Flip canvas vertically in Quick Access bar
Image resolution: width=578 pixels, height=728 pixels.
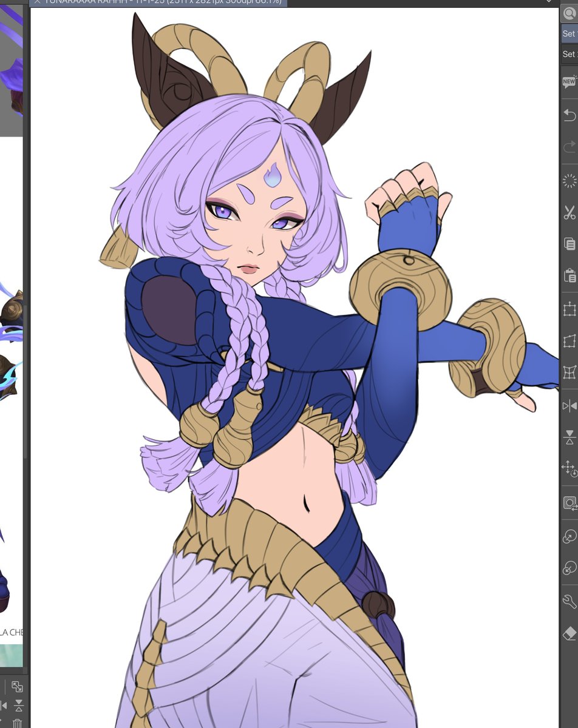click(569, 437)
